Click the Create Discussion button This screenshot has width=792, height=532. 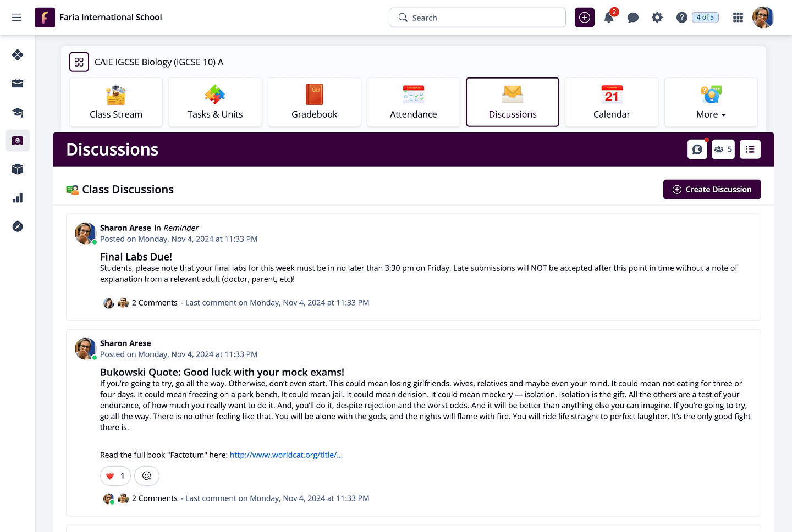click(x=712, y=190)
